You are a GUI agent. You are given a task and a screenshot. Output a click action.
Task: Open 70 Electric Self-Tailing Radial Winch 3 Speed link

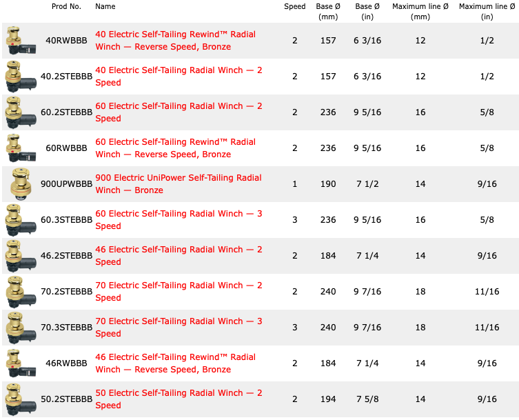point(179,328)
